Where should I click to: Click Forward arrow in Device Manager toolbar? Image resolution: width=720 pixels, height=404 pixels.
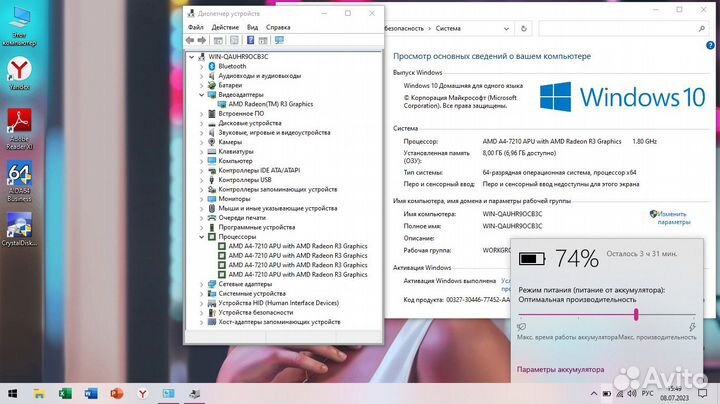(x=202, y=40)
